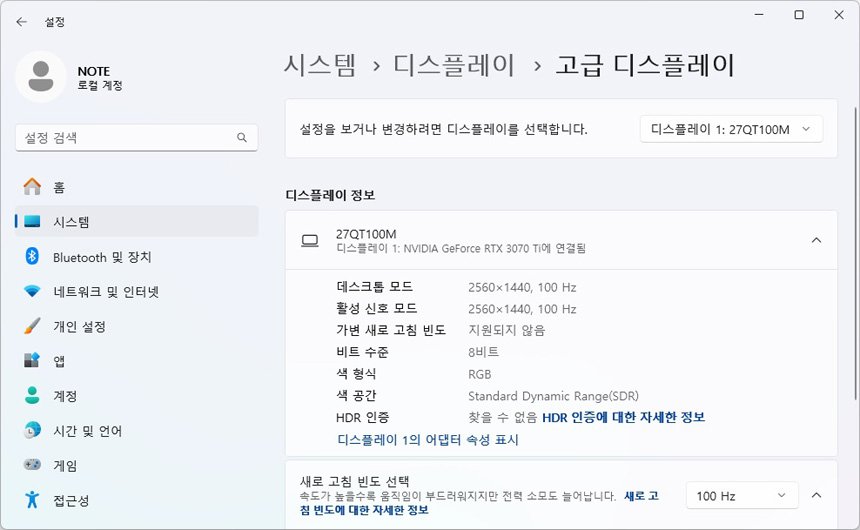The image size is (860, 530).
Task: Collapse the 27QT100M display info section
Action: (x=816, y=240)
